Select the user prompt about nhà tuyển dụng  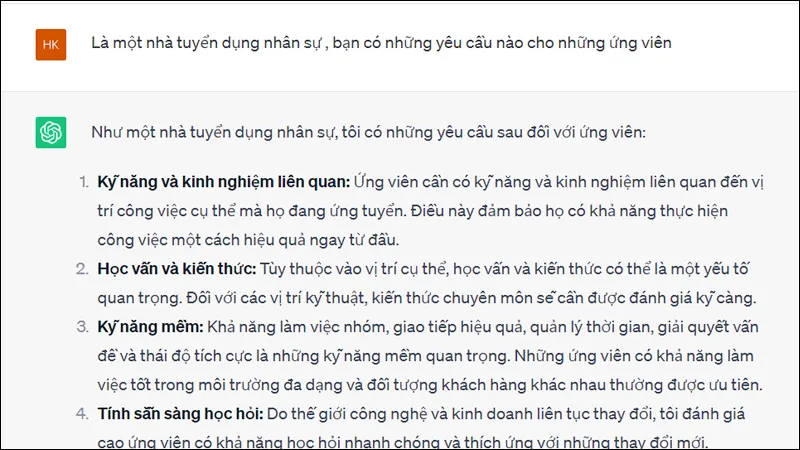pyautogui.click(x=381, y=43)
